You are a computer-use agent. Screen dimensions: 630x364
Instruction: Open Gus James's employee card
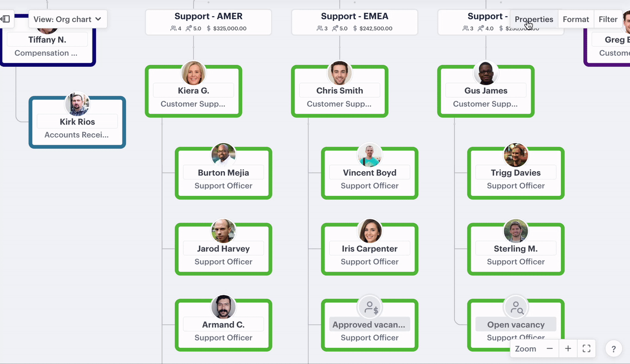click(x=486, y=97)
